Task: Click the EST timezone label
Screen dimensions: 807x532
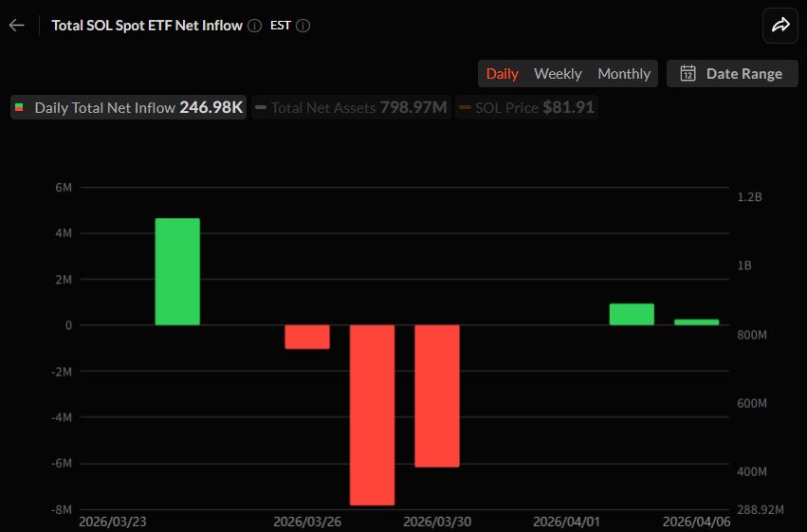Action: click(x=281, y=26)
